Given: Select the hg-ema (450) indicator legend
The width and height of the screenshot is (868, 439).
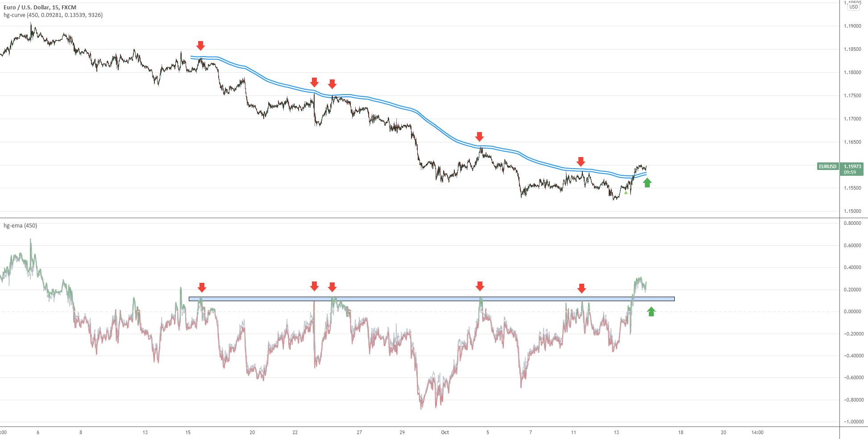Looking at the screenshot, I should tap(21, 225).
